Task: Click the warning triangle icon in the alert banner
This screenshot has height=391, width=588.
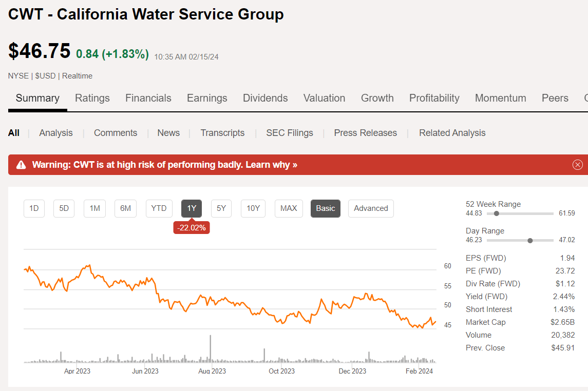Action: (21, 165)
